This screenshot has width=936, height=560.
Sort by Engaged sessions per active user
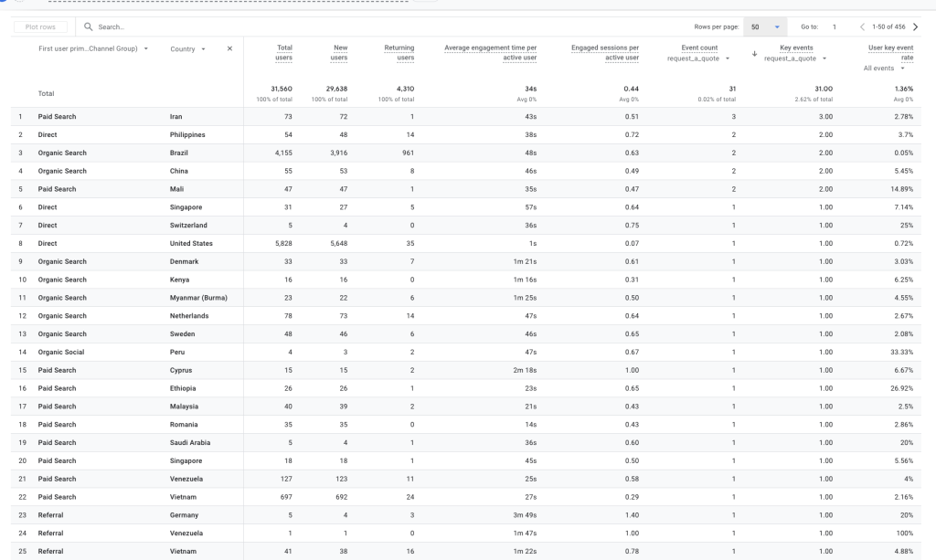[x=605, y=53]
